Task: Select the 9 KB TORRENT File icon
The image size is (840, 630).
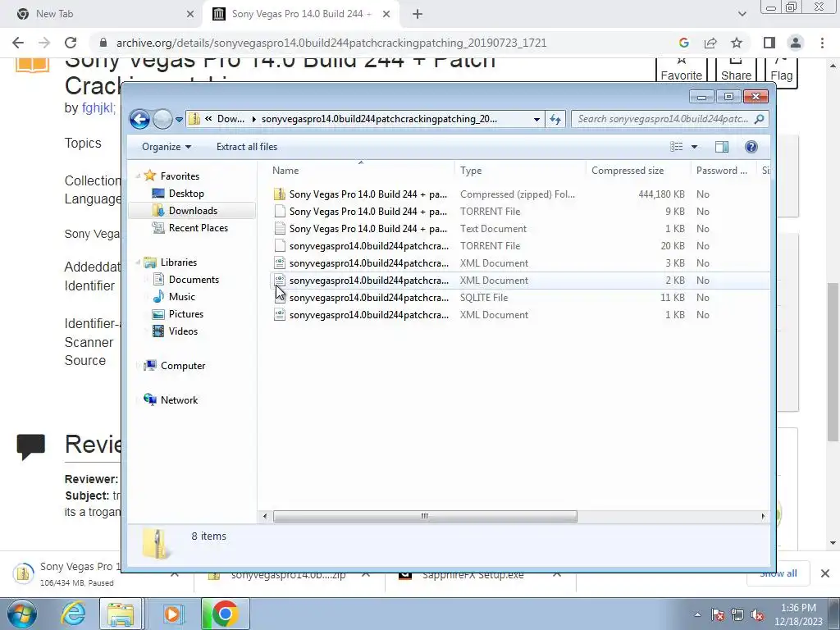Action: (279, 211)
